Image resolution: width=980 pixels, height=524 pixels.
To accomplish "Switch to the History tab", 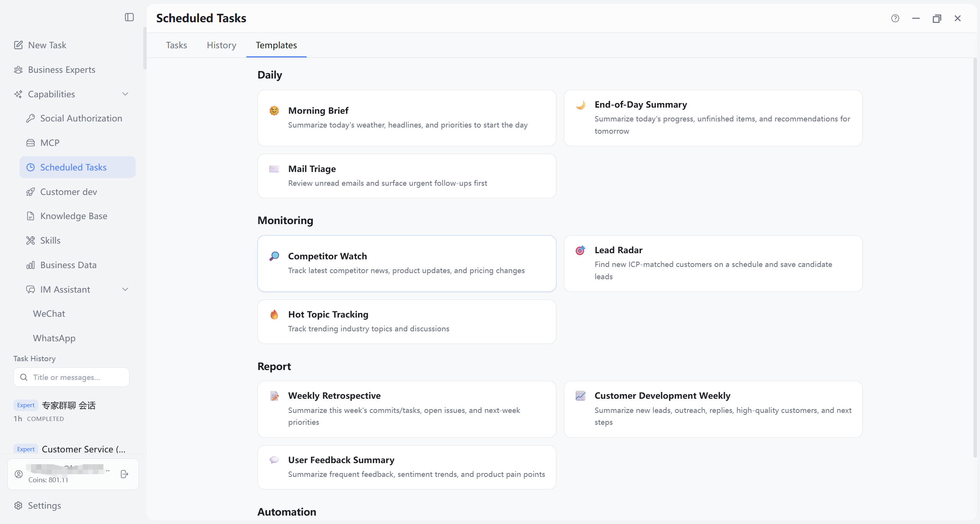I will click(221, 45).
